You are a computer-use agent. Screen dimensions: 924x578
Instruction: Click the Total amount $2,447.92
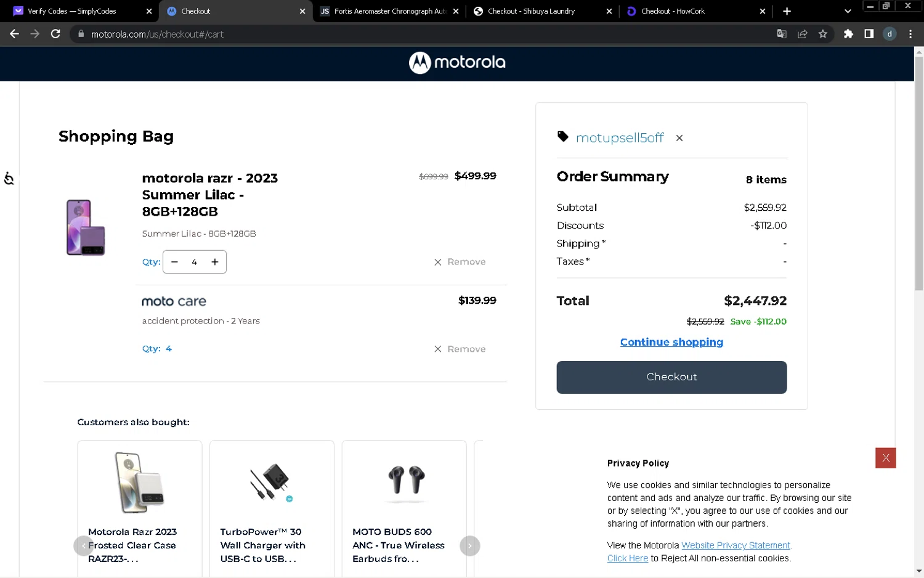click(x=755, y=301)
